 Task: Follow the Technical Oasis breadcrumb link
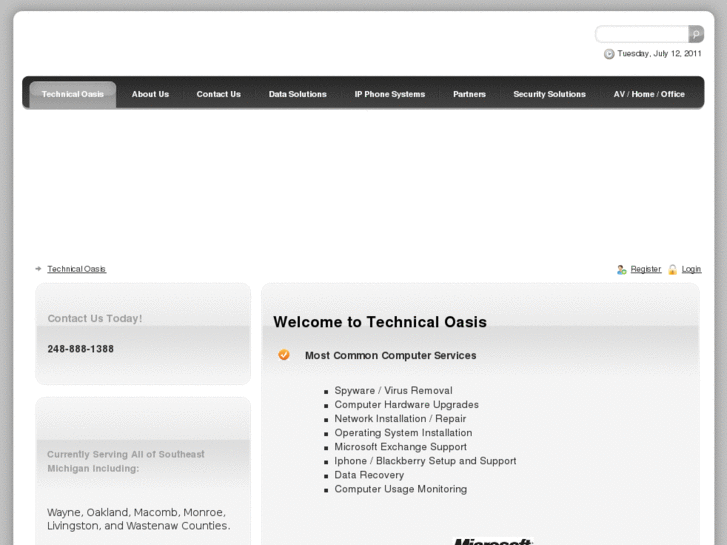[77, 269]
